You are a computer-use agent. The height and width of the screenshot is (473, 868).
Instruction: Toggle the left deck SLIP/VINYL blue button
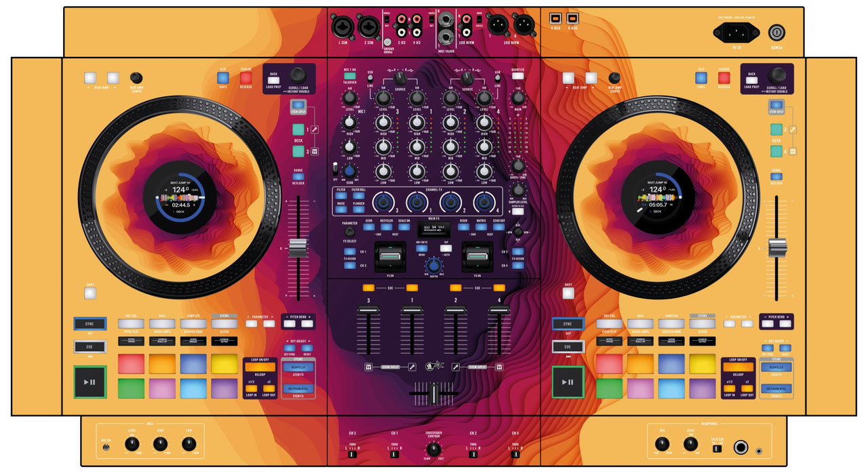tap(223, 78)
